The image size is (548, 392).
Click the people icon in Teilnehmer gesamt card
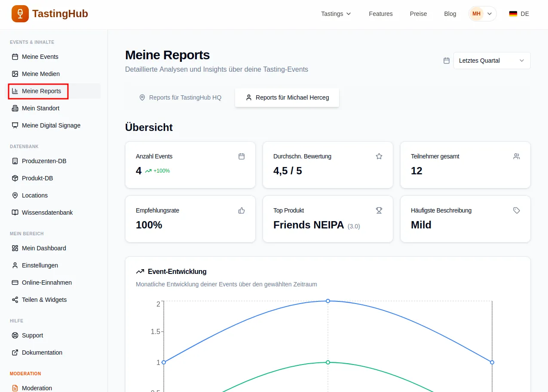click(517, 156)
